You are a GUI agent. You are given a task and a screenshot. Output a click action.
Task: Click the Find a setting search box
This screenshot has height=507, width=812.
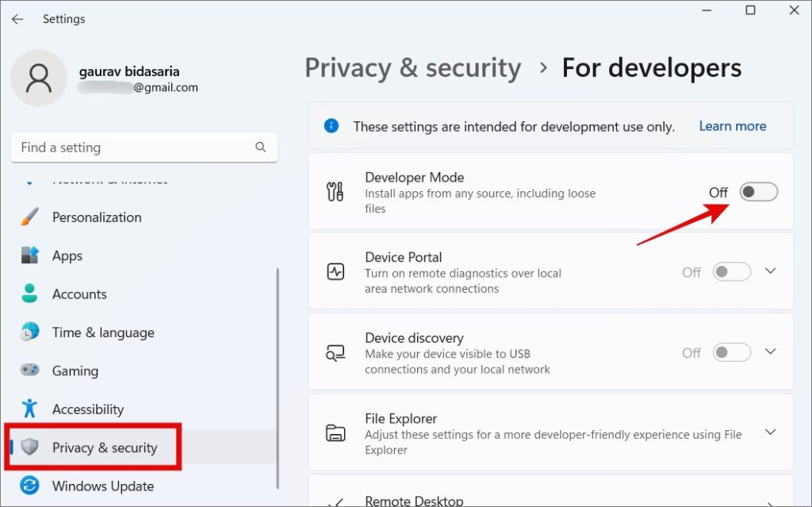point(144,148)
